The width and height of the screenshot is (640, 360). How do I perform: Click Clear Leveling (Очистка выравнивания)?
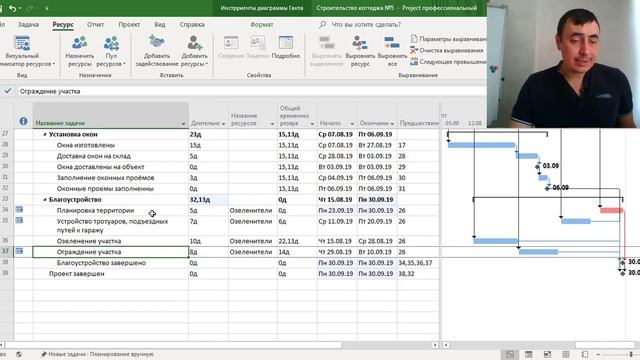[x=447, y=51]
